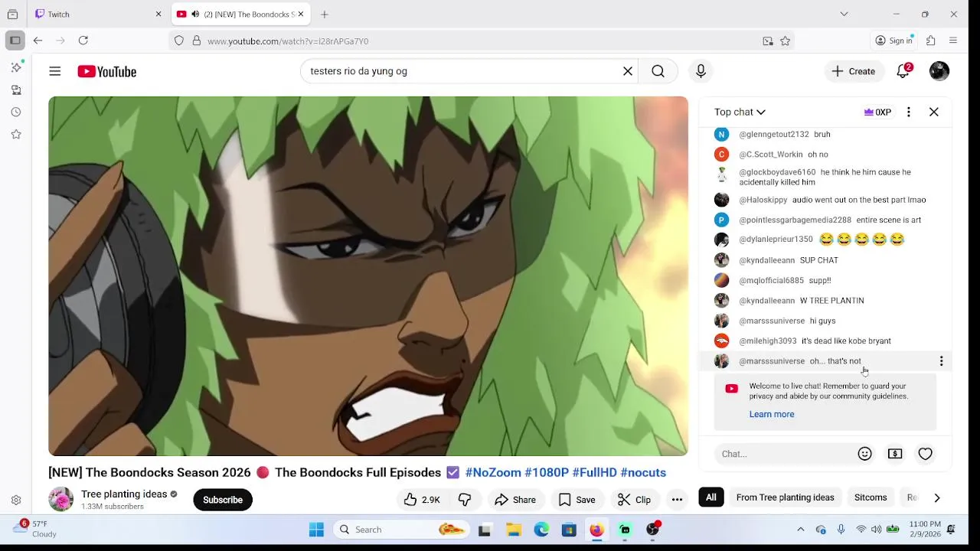Click the video player frame
This screenshot has height=551, width=980.
pyautogui.click(x=368, y=276)
